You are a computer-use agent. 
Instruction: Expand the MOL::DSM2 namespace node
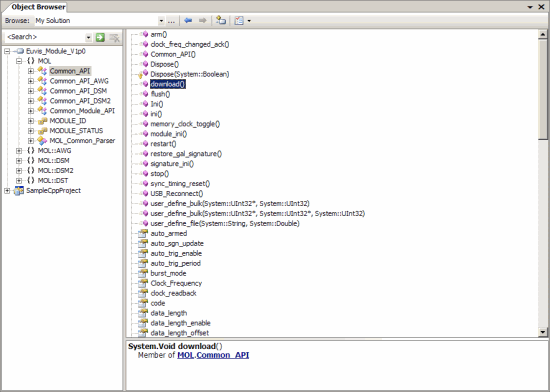pyautogui.click(x=19, y=171)
